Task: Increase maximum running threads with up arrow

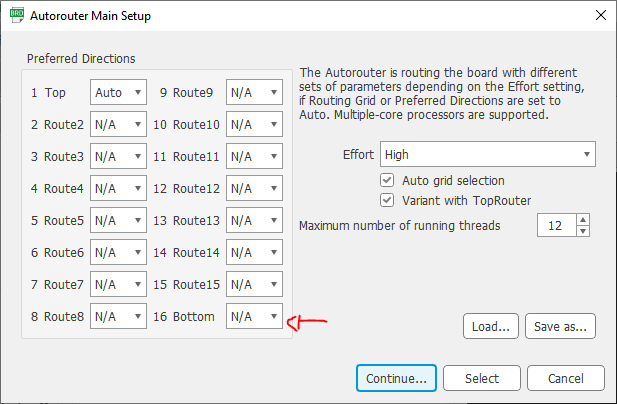Action: [583, 220]
